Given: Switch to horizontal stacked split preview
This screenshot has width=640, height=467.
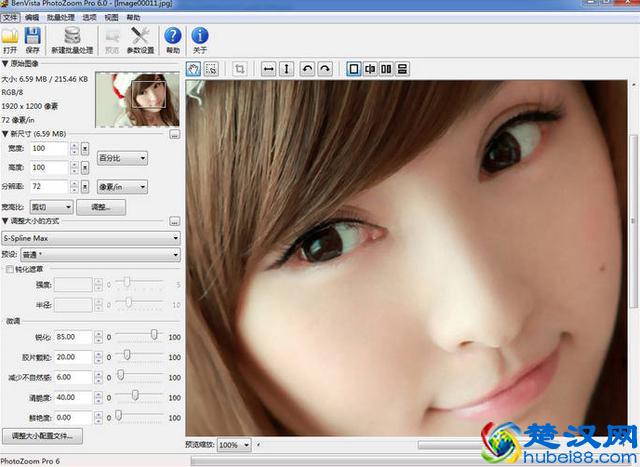Looking at the screenshot, I should coord(402,69).
